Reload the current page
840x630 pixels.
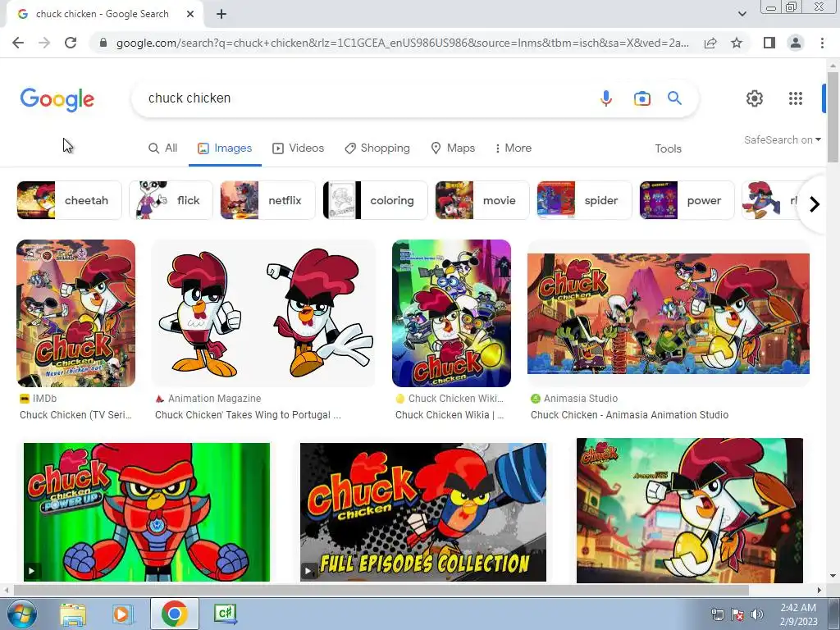pyautogui.click(x=71, y=43)
